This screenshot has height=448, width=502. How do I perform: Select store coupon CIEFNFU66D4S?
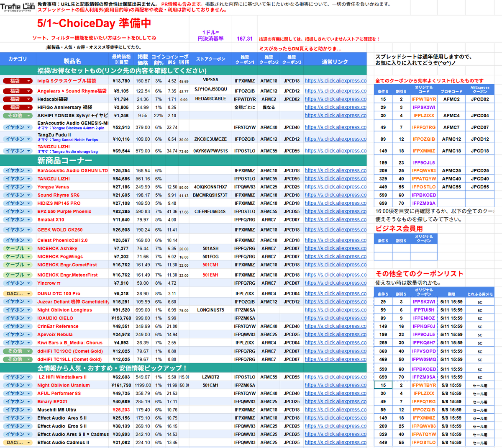point(210,211)
